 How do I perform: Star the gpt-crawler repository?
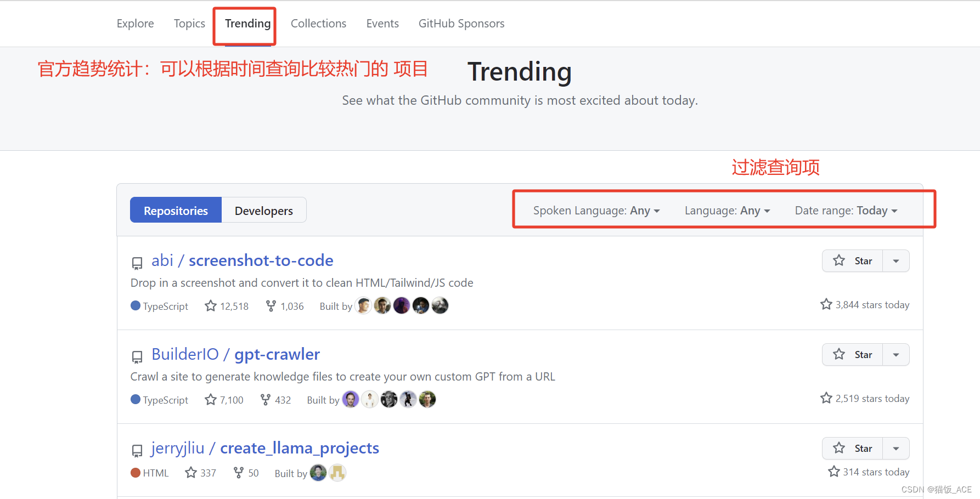click(x=852, y=355)
